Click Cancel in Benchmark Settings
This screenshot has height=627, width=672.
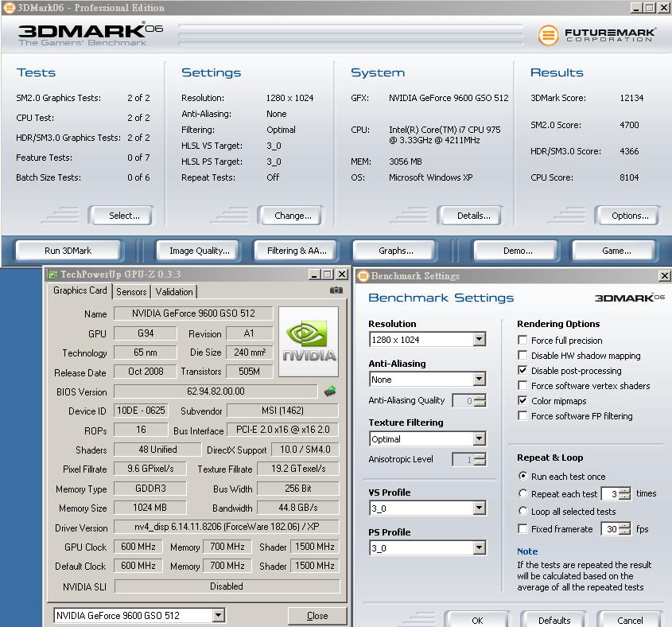(x=630, y=620)
